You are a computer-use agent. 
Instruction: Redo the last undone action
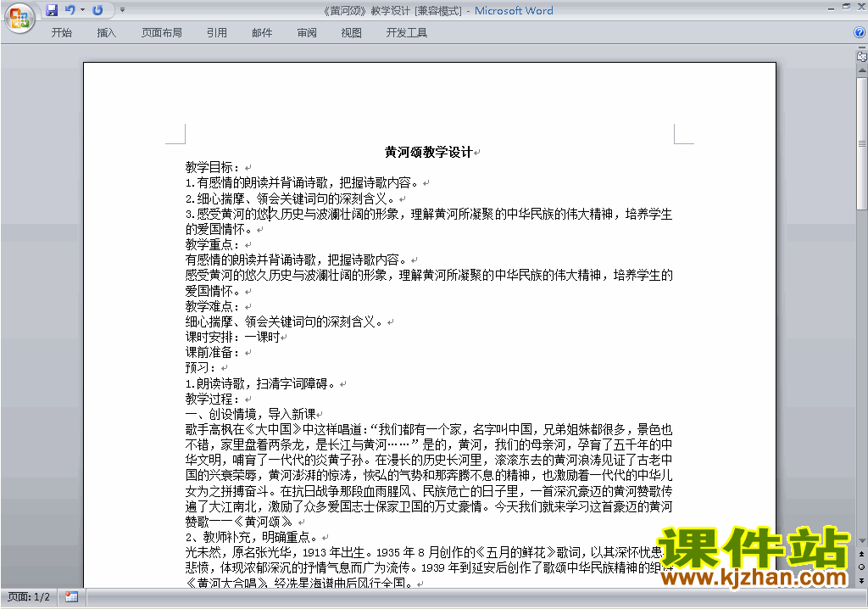pos(97,10)
